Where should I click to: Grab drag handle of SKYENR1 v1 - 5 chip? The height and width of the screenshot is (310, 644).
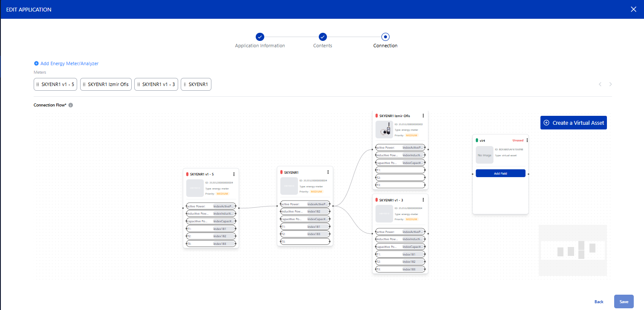[38, 84]
